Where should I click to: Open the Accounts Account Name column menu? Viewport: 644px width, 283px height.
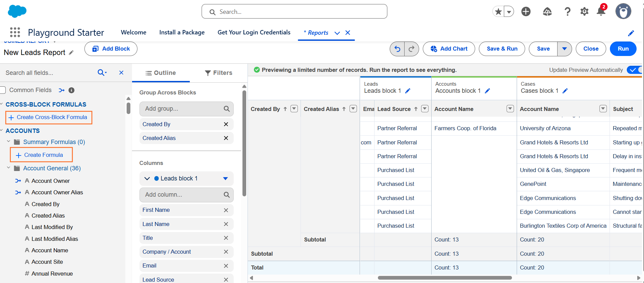pos(510,109)
